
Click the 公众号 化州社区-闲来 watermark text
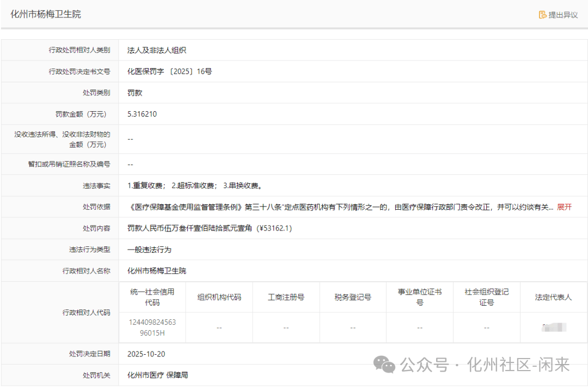point(485,365)
